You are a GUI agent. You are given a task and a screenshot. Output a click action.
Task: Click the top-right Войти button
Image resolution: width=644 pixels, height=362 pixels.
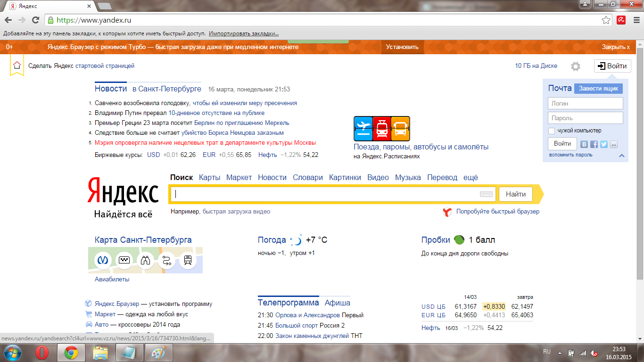[612, 66]
